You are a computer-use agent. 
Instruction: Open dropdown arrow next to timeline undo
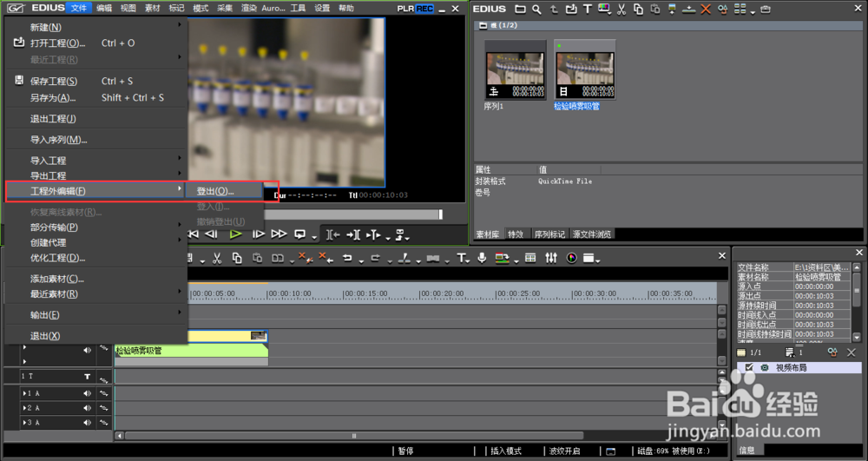(x=361, y=261)
